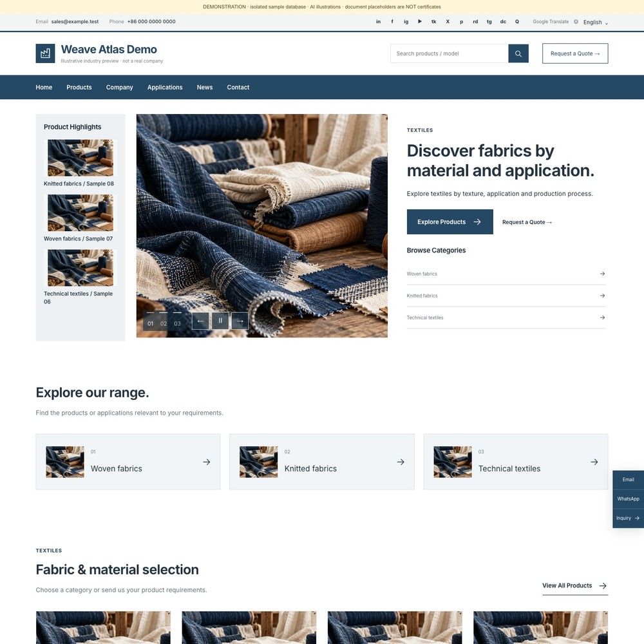Open the Applications menu item
This screenshot has width=644, height=644.
point(165,88)
